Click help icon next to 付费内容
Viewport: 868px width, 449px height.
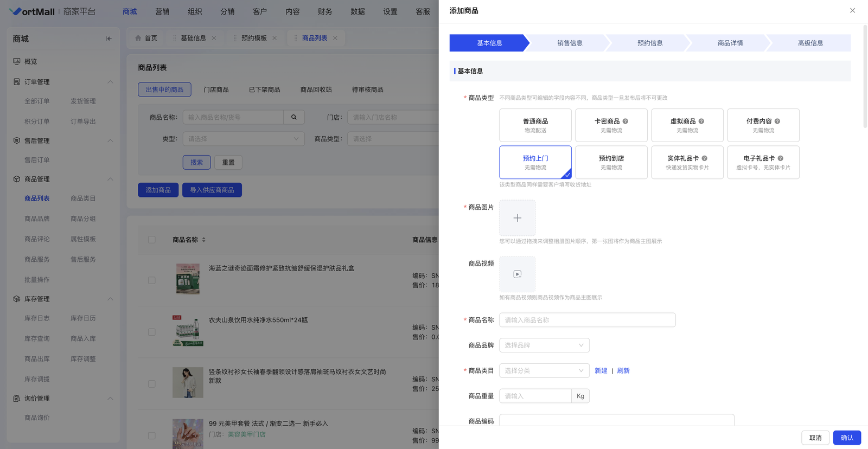pos(777,121)
